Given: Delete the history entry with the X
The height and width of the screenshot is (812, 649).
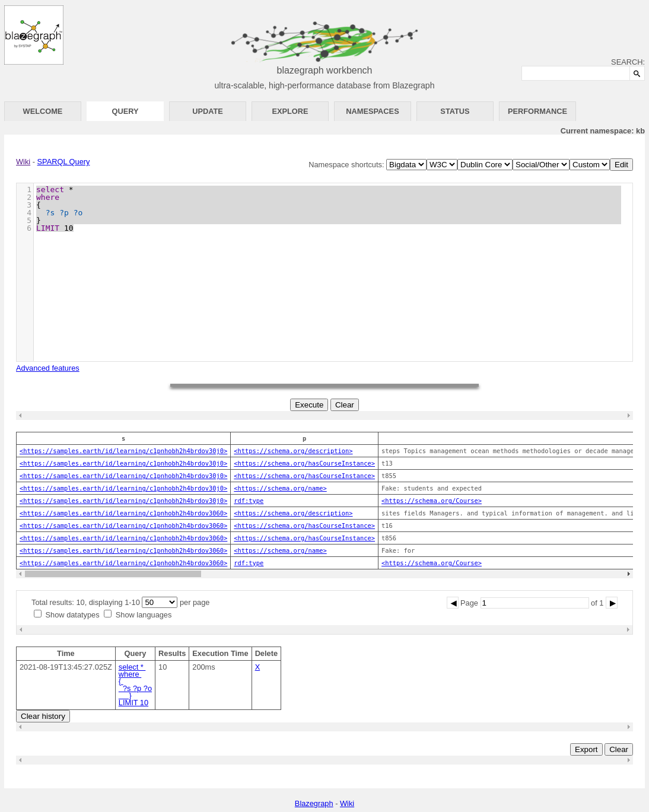Looking at the screenshot, I should click(x=257, y=667).
